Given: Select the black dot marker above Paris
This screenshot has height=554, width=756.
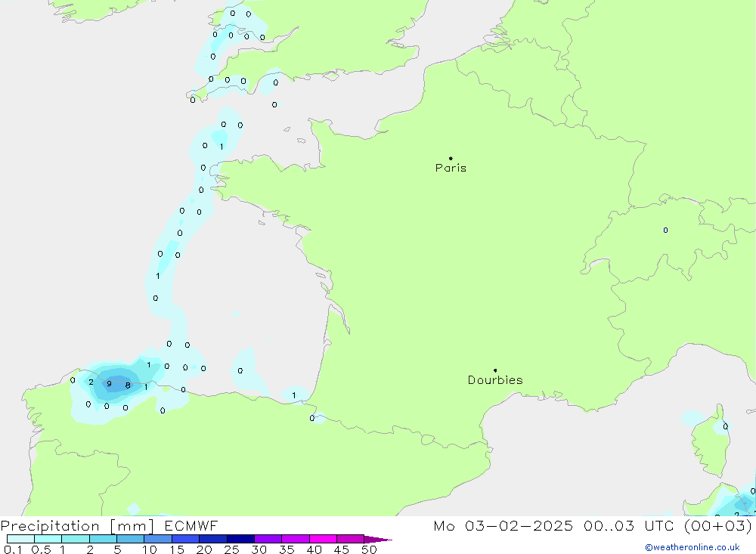Looking at the screenshot, I should pos(451,158).
